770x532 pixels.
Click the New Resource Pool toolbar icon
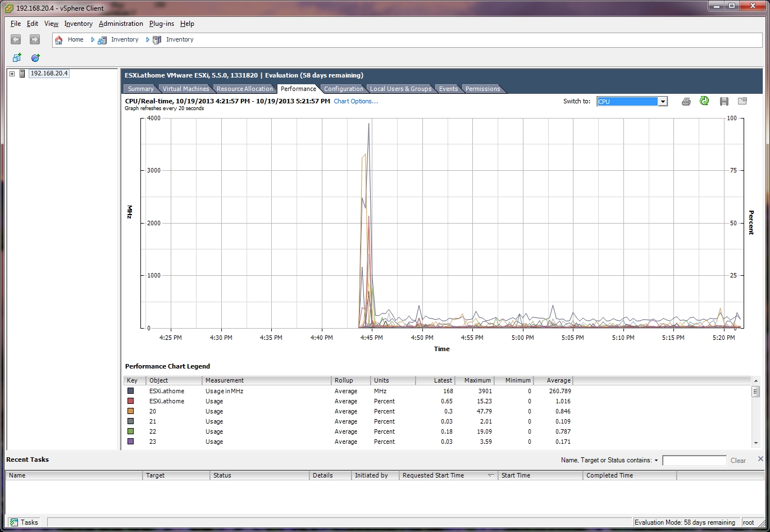coord(35,58)
